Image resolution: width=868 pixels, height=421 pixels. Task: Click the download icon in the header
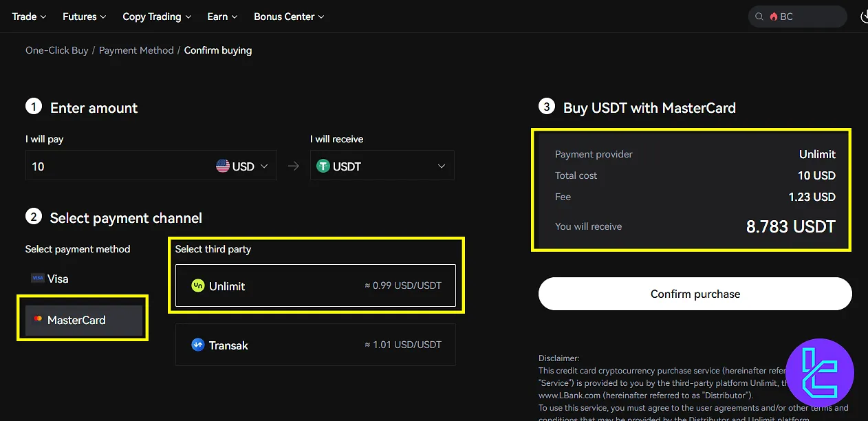click(x=864, y=17)
